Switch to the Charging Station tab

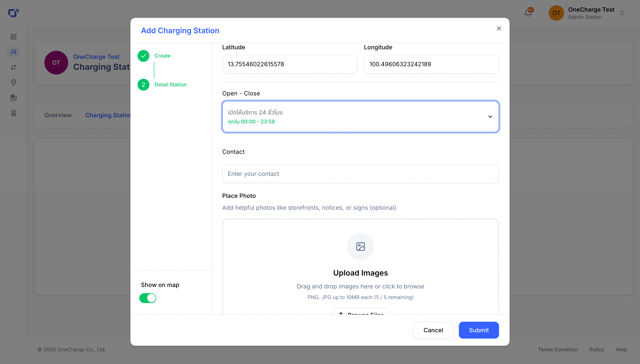pyautogui.click(x=108, y=115)
